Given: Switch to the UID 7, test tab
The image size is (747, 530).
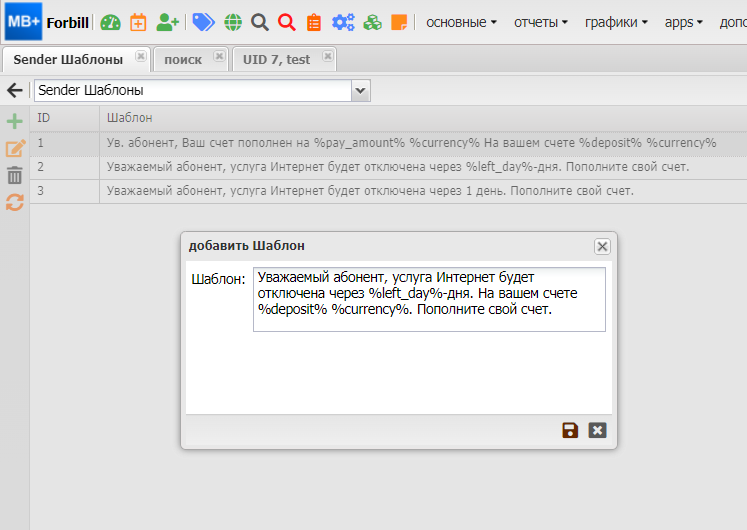Looking at the screenshot, I should [x=276, y=59].
